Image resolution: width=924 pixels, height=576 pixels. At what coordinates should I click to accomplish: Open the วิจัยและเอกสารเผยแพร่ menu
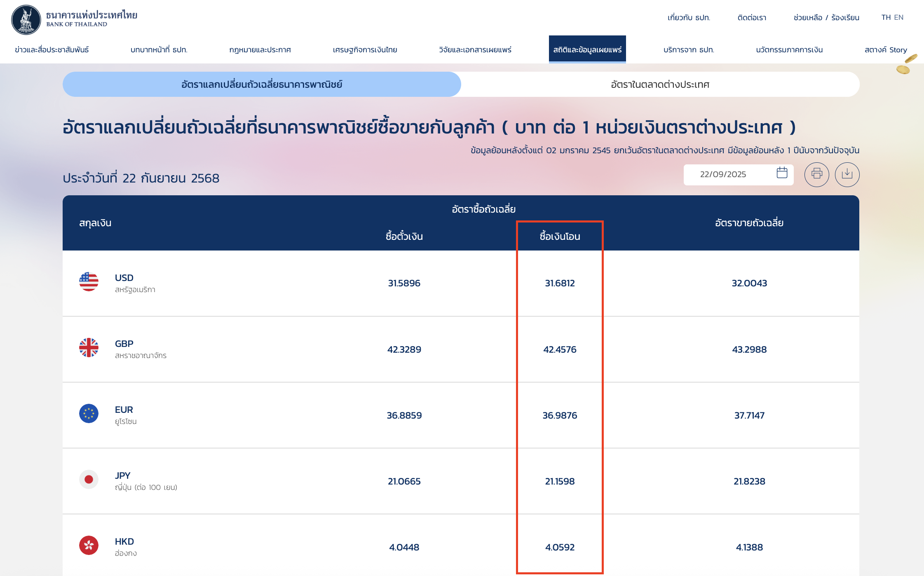[x=475, y=49]
